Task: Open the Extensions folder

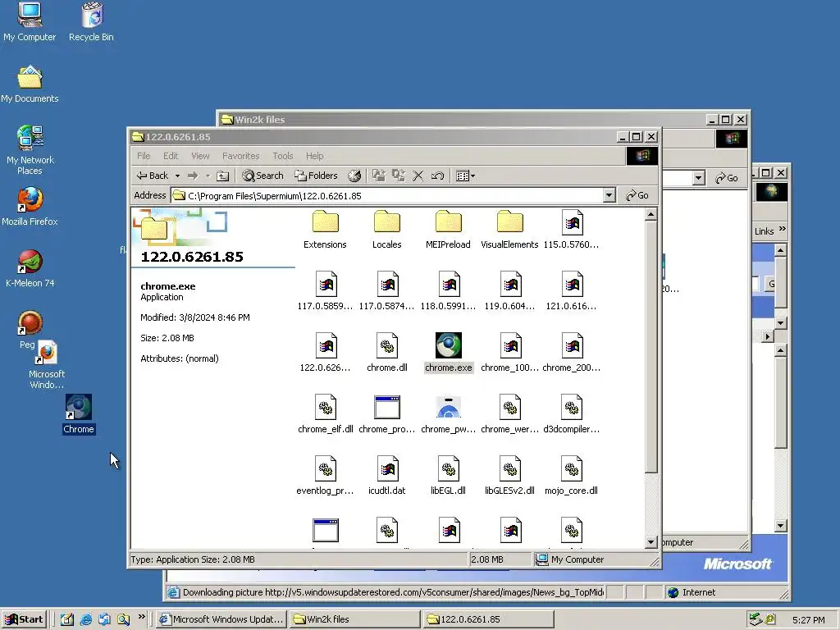Action: [x=325, y=230]
